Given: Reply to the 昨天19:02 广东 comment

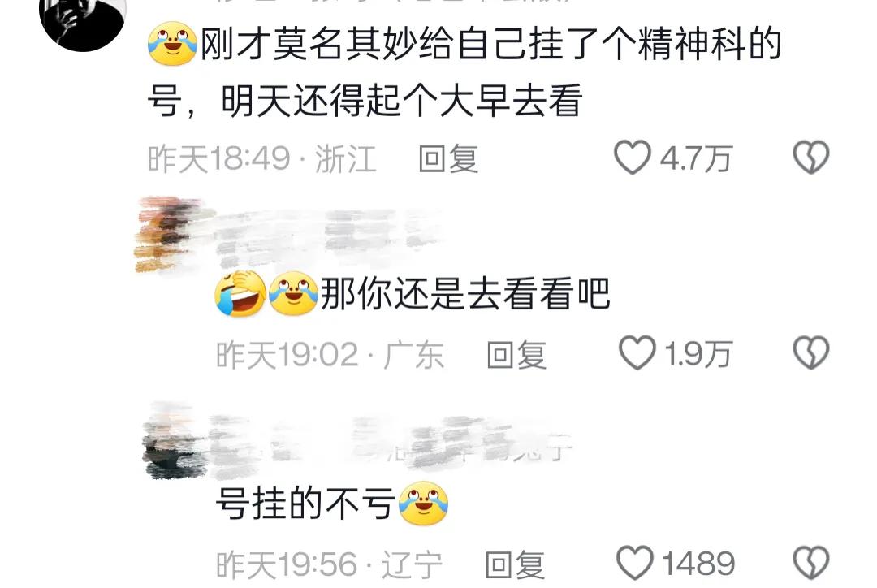Looking at the screenshot, I should [x=516, y=354].
